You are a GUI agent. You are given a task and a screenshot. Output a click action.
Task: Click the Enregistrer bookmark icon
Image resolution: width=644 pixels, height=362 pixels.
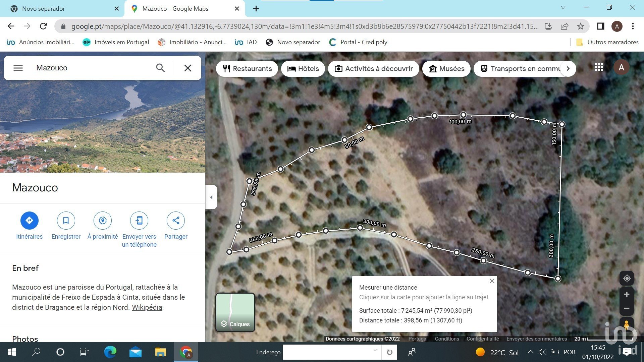tap(66, 221)
